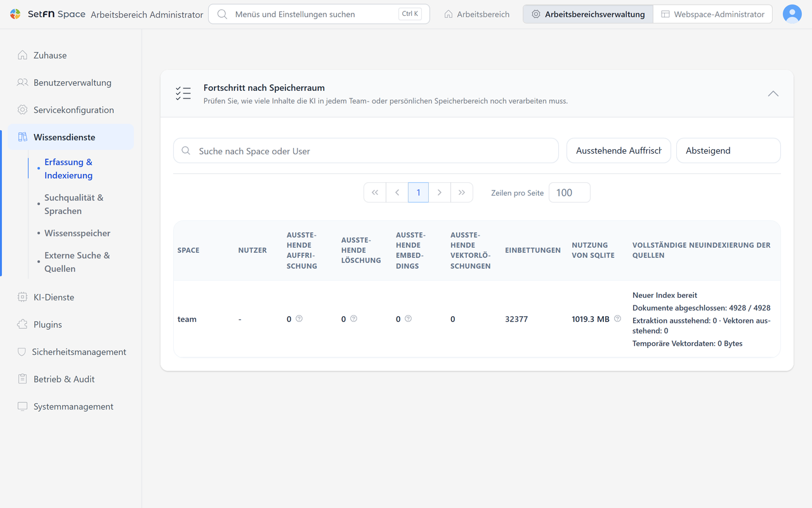Viewport: 812px width, 508px height.
Task: Select page 1 in pagination
Action: pyautogui.click(x=418, y=192)
